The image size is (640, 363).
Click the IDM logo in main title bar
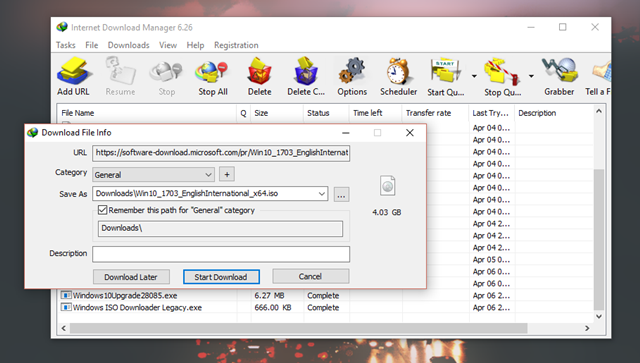(62, 27)
